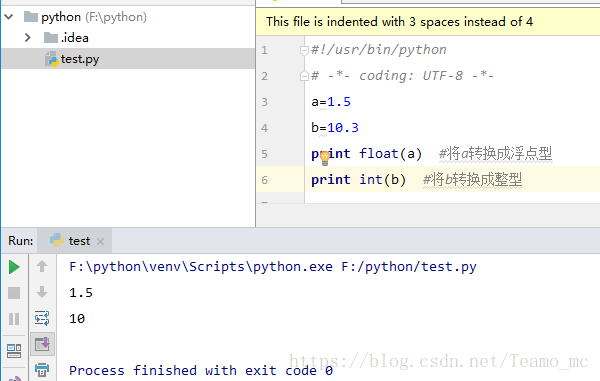Click line number 6 in the gutter
The height and width of the screenshot is (381, 600).
(x=264, y=180)
